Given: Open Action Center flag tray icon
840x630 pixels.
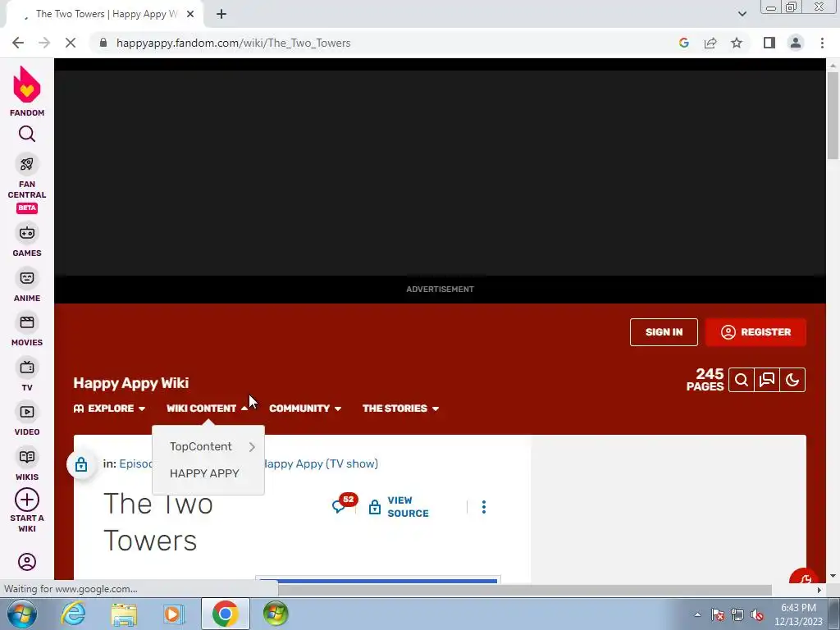Looking at the screenshot, I should [x=718, y=615].
